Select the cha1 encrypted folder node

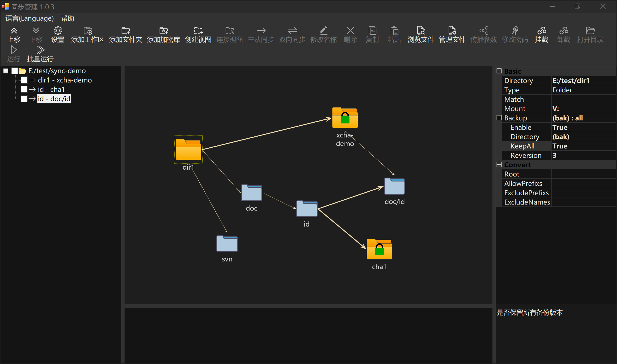pos(379,249)
